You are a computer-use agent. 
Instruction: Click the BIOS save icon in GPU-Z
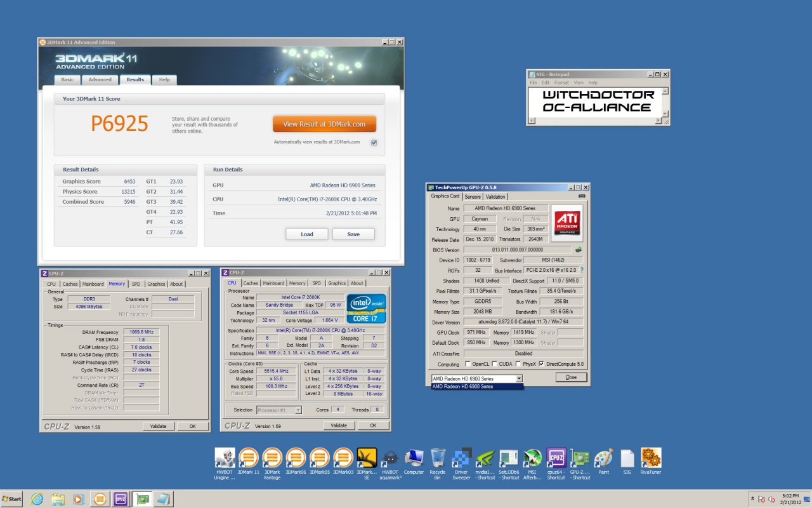578,250
